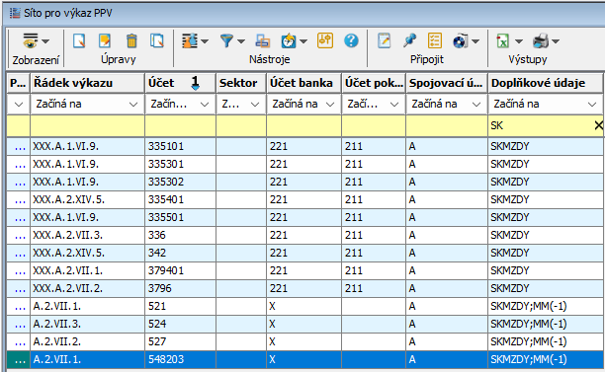Sort by Účet column header
Screen dimensions: 605x372
pyautogui.click(x=180, y=83)
